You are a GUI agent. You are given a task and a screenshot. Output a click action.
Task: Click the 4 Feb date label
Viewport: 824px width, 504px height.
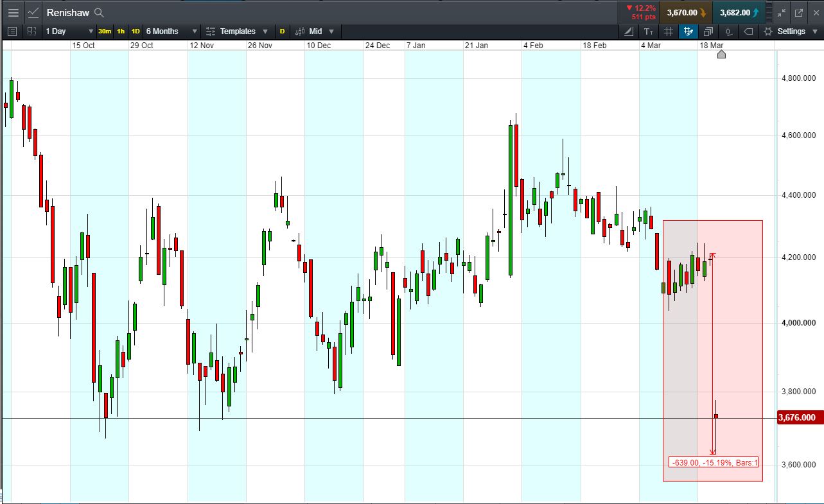pos(534,45)
